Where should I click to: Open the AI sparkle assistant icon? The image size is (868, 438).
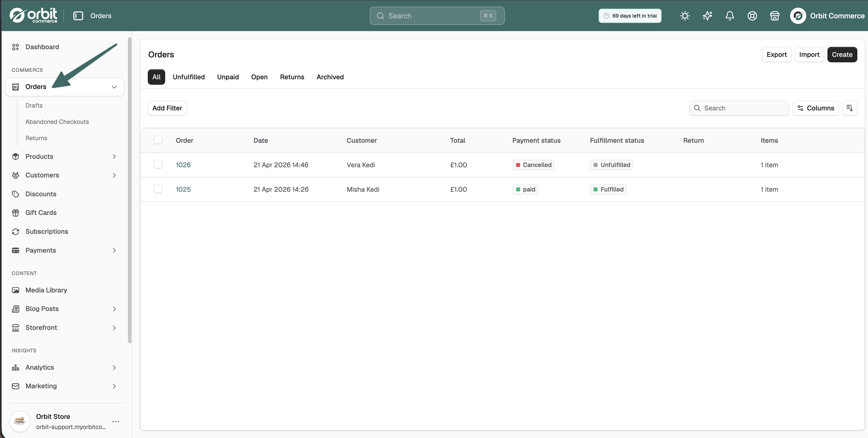707,16
